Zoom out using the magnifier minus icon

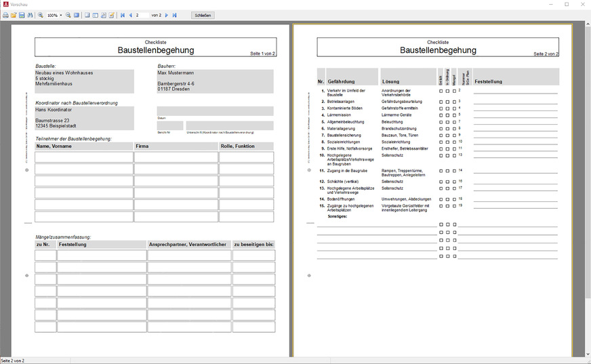[x=68, y=15]
